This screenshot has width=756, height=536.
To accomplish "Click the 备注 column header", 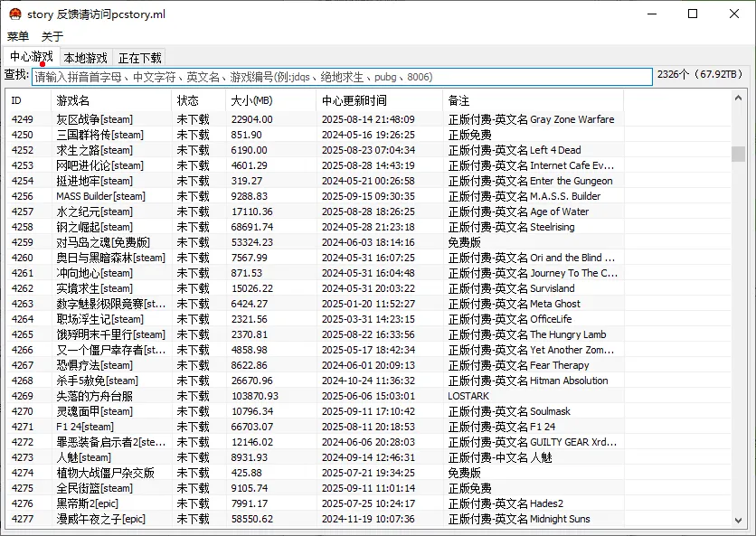I will (532, 100).
